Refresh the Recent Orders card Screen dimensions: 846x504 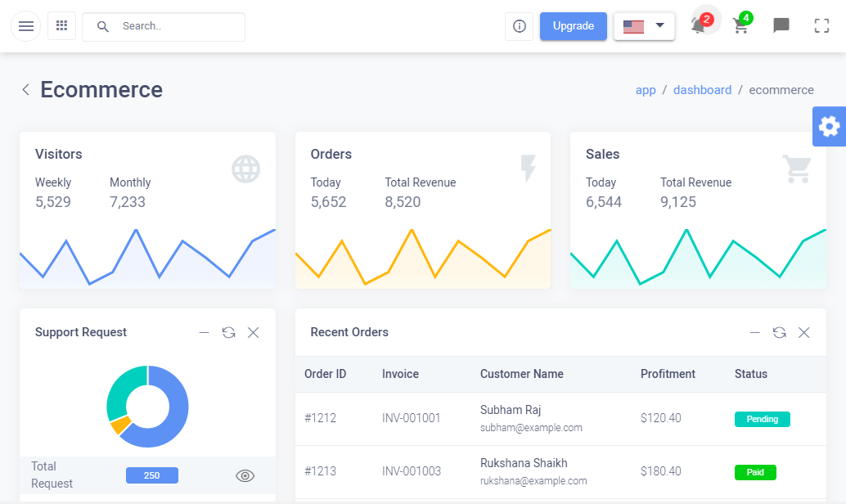(x=779, y=332)
